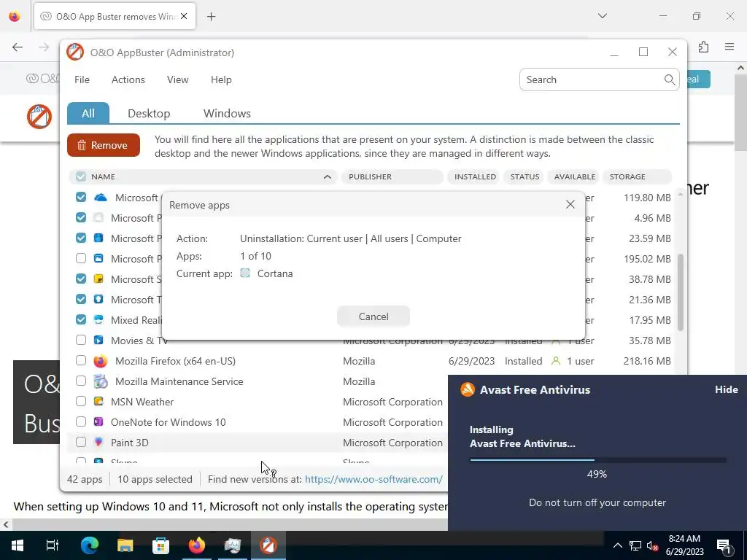Switch to Firefox via taskbar icon
The height and width of the screenshot is (560, 747).
pyautogui.click(x=196, y=545)
